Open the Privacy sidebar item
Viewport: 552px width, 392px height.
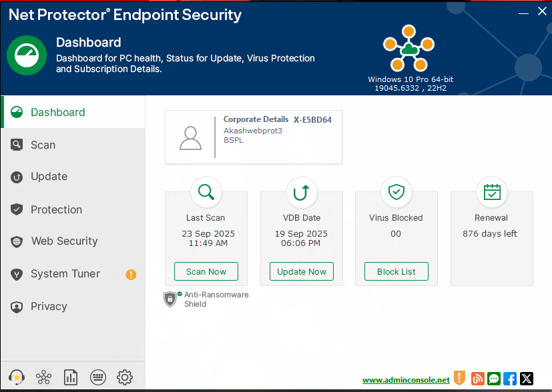49,307
